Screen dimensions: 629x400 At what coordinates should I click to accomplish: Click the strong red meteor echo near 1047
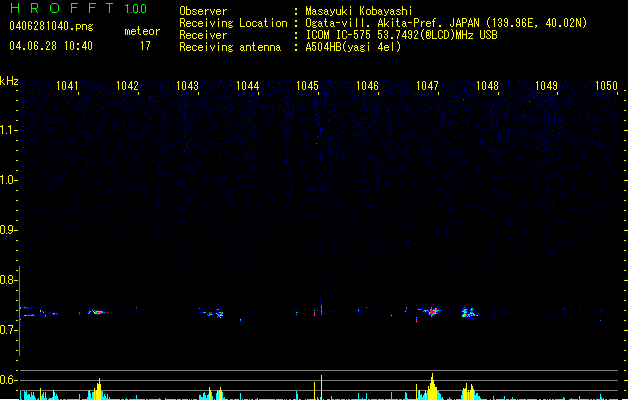coord(432,312)
